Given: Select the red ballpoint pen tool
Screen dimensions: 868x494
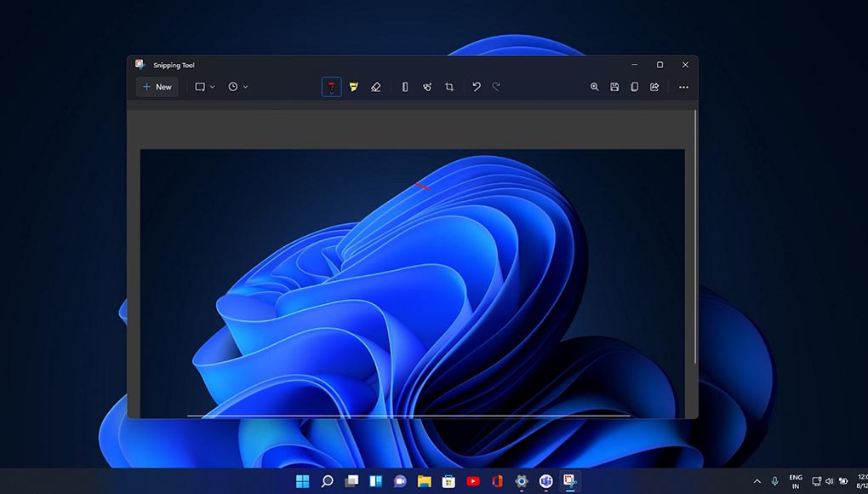Looking at the screenshot, I should [x=332, y=87].
